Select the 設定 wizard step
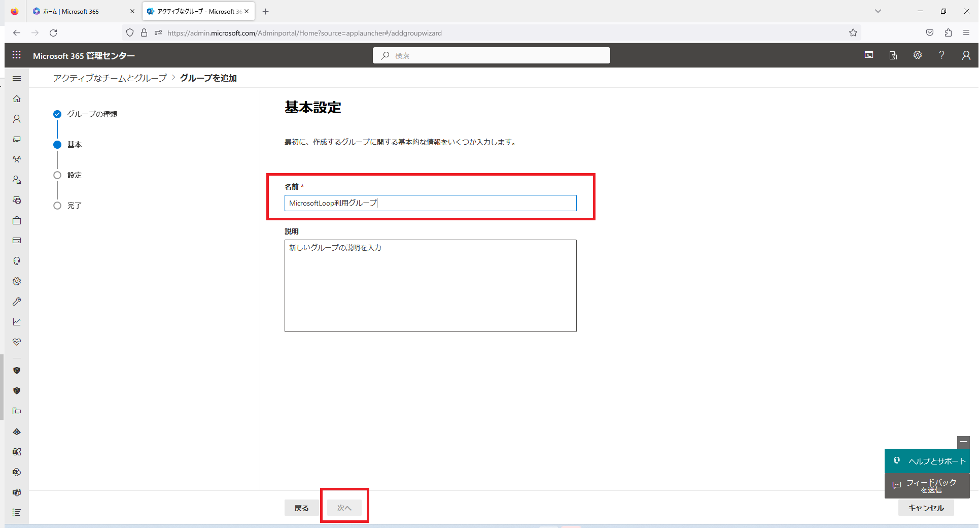Screen dimensions: 980x532 point(67,175)
